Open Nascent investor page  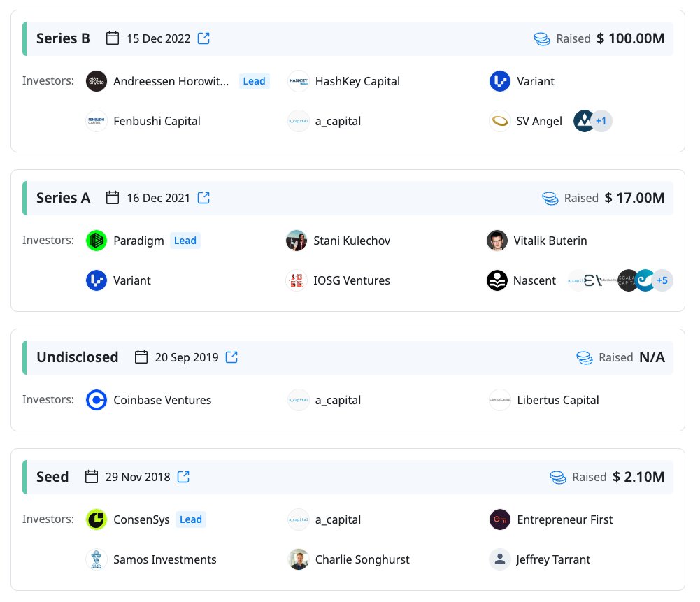click(x=534, y=280)
